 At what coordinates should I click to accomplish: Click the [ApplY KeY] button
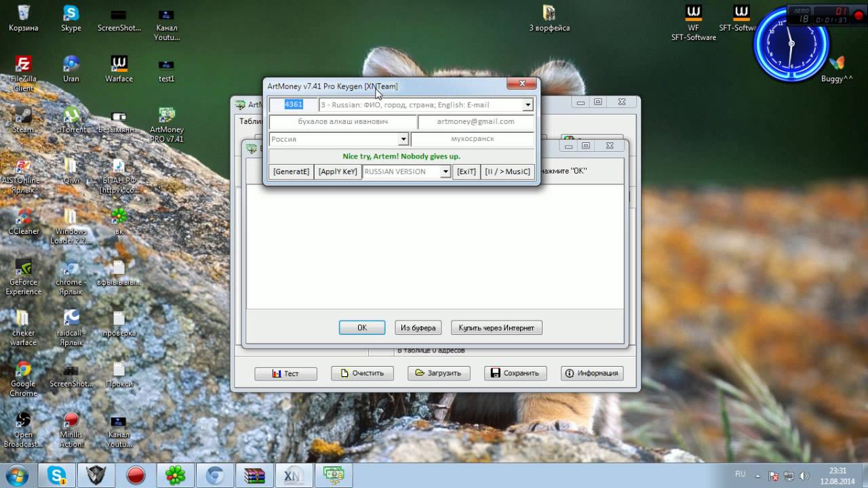338,171
